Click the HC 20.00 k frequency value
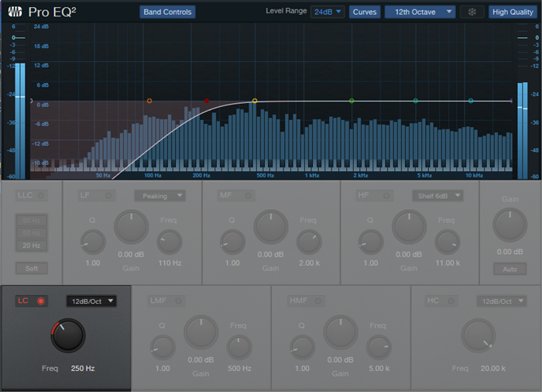The height and width of the screenshot is (392, 542). point(493,369)
